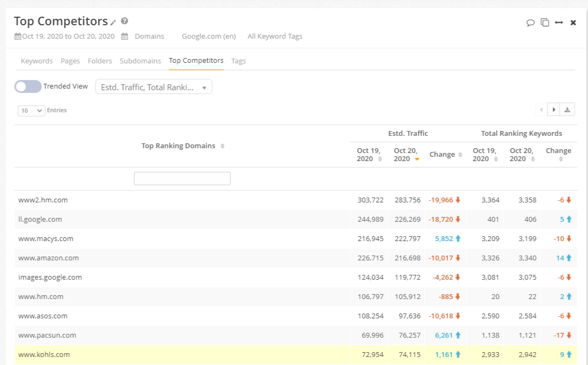Click the Google.com (en) search engine filter
Viewport: 588px width, 365px height.
pos(209,36)
